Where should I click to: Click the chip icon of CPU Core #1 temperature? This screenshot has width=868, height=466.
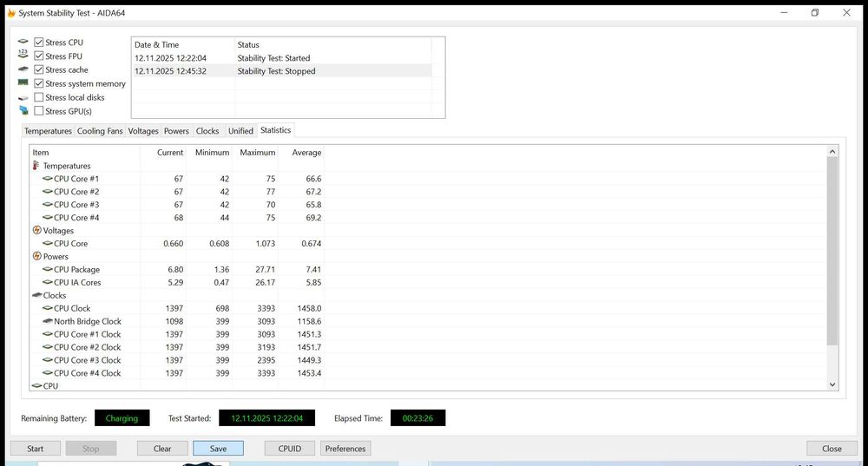pyautogui.click(x=48, y=178)
